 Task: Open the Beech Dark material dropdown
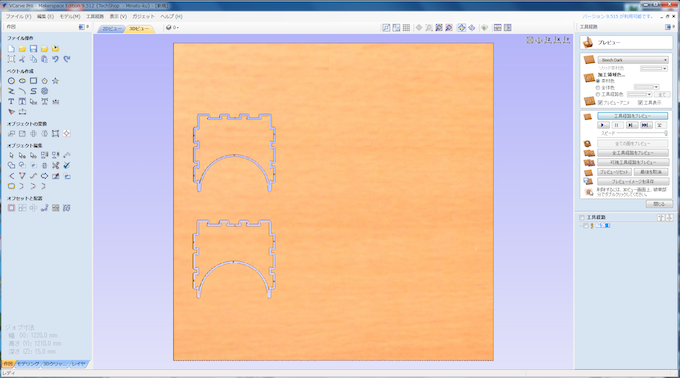633,60
